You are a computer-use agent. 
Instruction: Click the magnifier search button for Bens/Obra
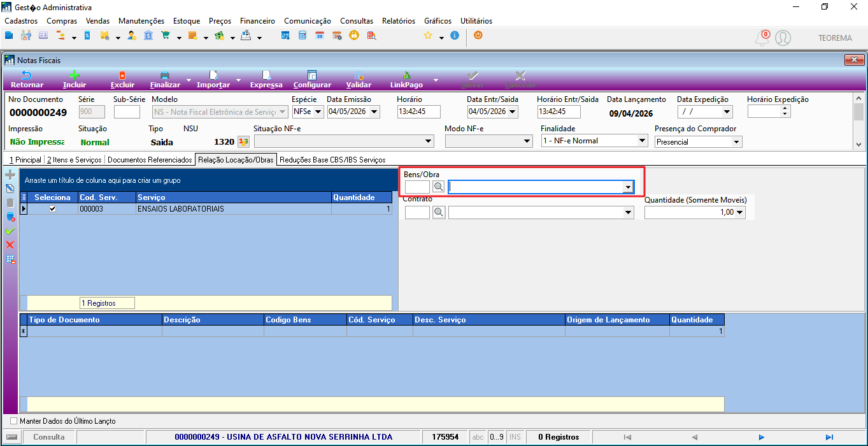click(x=439, y=187)
